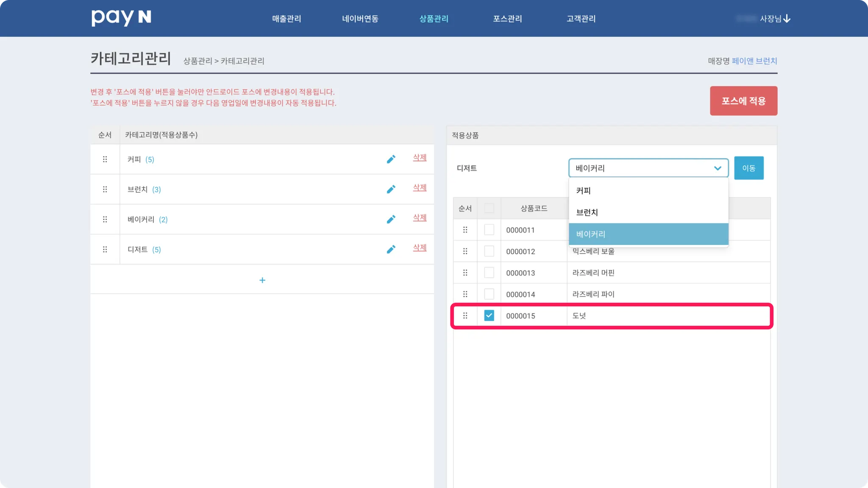Toggle the select-all checkbox in product header
Screen dimensions: 868x488
pyautogui.click(x=489, y=208)
